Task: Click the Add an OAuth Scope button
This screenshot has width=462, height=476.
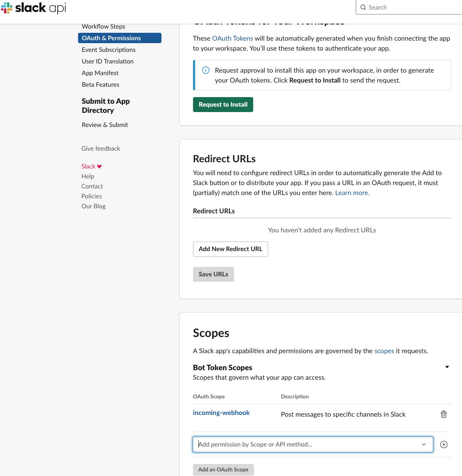Action: [223, 469]
